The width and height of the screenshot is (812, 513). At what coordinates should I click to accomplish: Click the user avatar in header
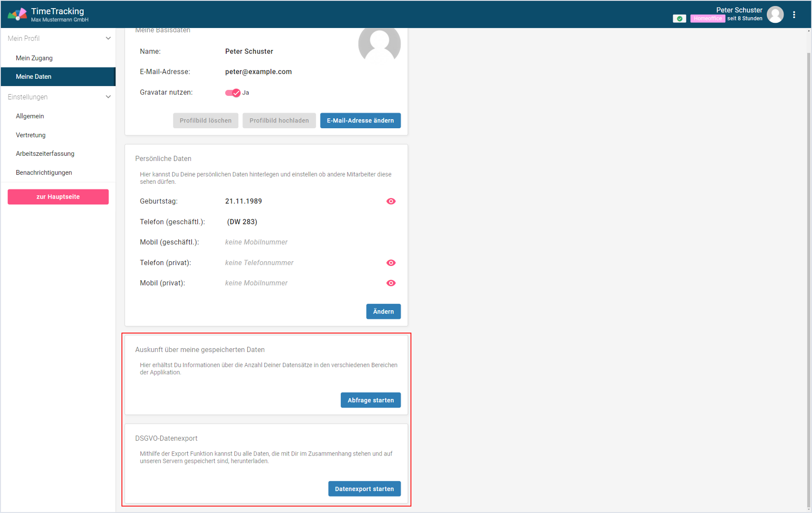pos(775,15)
